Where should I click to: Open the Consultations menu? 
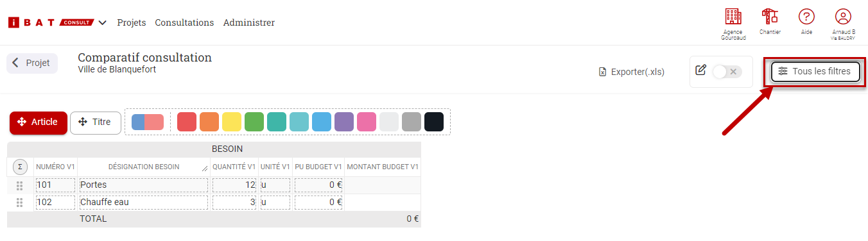coord(184,22)
